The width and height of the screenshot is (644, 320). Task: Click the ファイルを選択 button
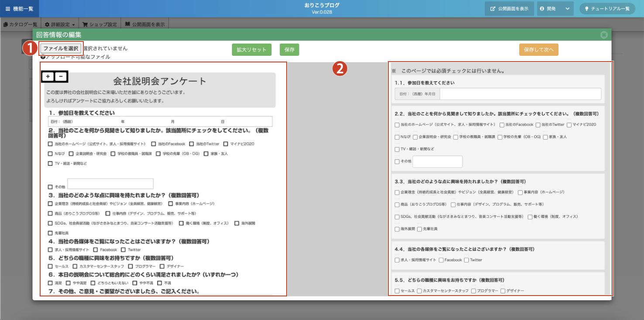[x=61, y=48]
